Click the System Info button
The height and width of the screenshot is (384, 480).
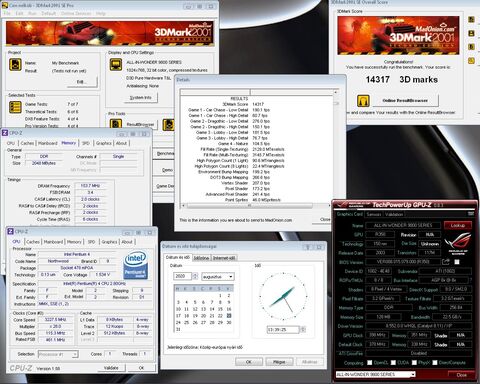coord(140,98)
